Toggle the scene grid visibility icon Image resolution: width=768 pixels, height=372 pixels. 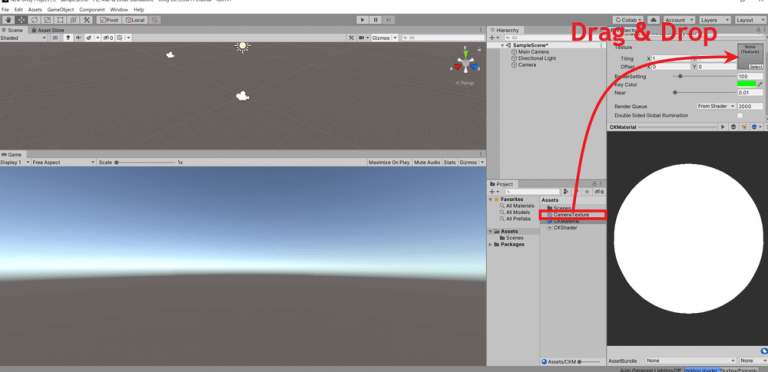pyautogui.click(x=120, y=38)
